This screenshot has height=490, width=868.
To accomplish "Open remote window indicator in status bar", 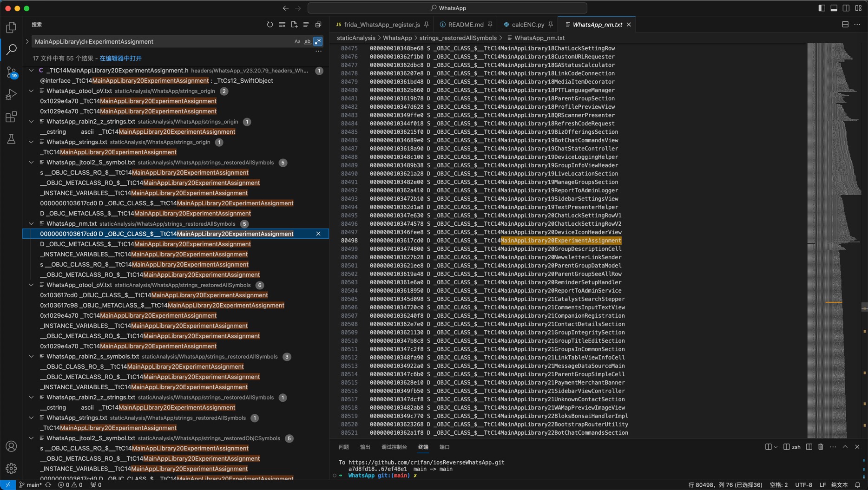I will point(8,485).
